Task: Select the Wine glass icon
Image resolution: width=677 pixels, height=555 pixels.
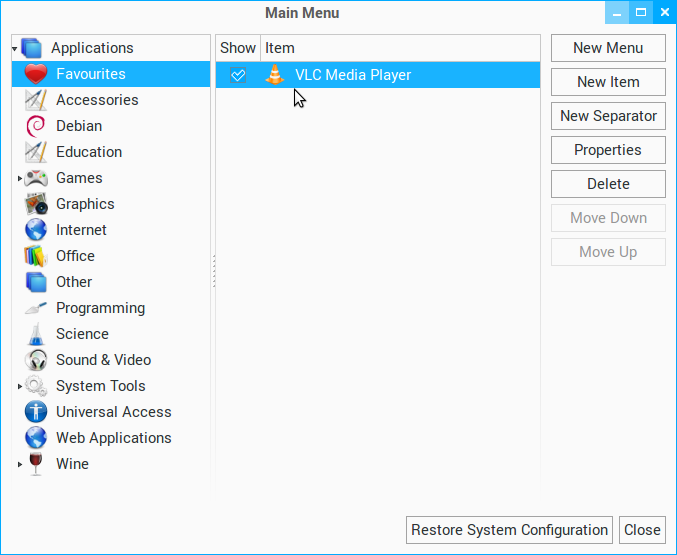Action: (36, 464)
